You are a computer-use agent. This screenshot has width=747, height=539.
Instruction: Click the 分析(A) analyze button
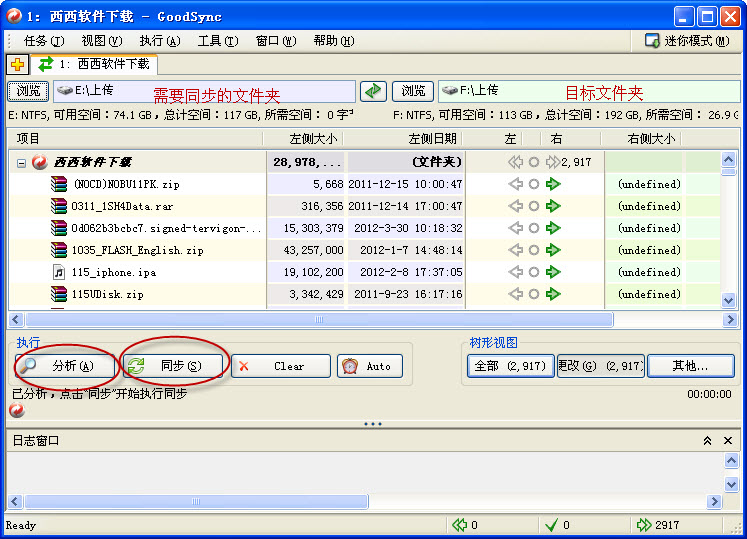tap(65, 366)
